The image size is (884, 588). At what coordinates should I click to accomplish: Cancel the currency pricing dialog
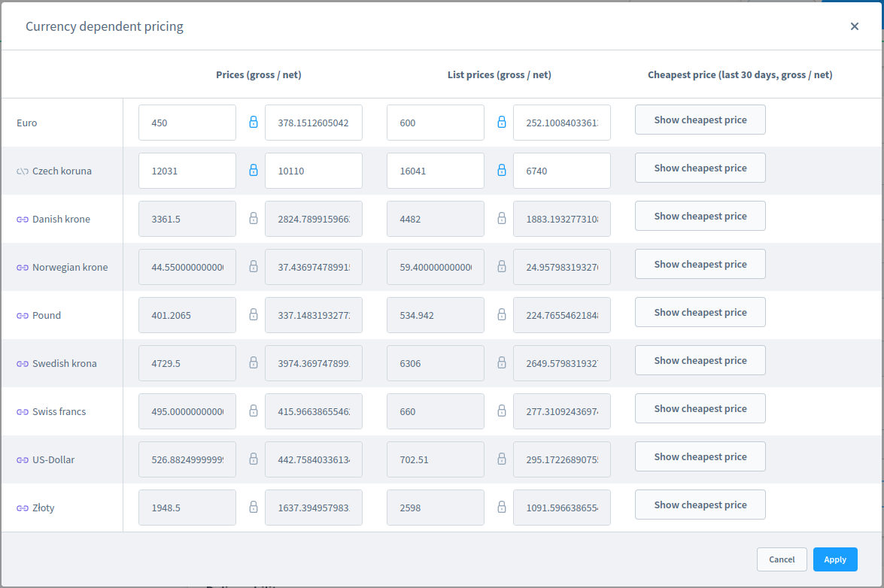coord(782,559)
